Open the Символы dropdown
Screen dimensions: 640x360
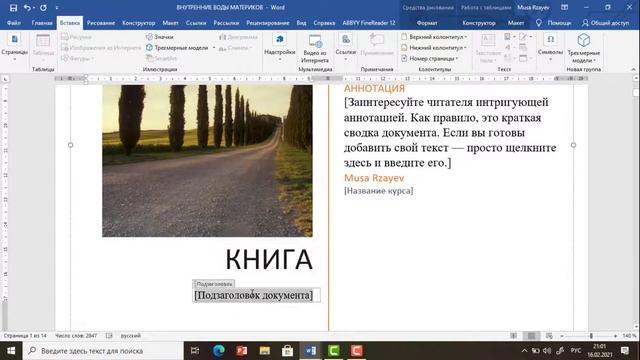550,47
